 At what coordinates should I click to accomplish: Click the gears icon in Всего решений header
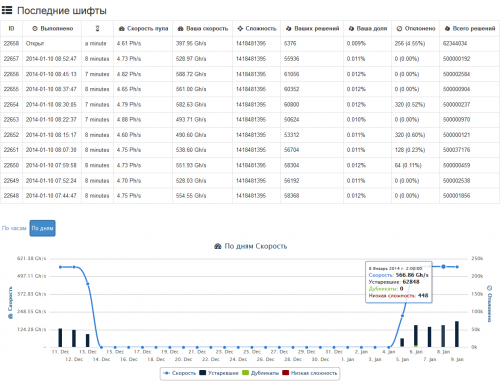[x=447, y=29]
